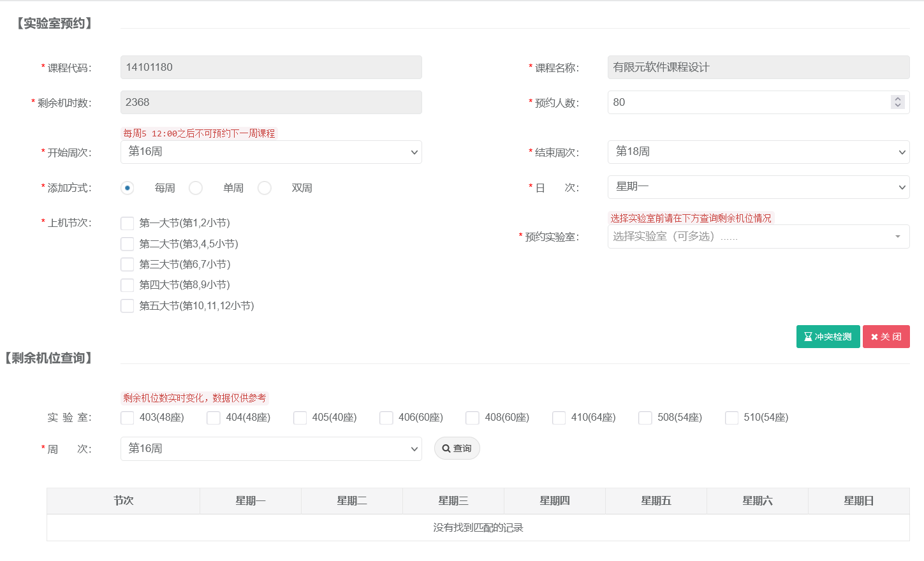
Task: Check lab 403(48座) checkbox
Action: (x=128, y=418)
